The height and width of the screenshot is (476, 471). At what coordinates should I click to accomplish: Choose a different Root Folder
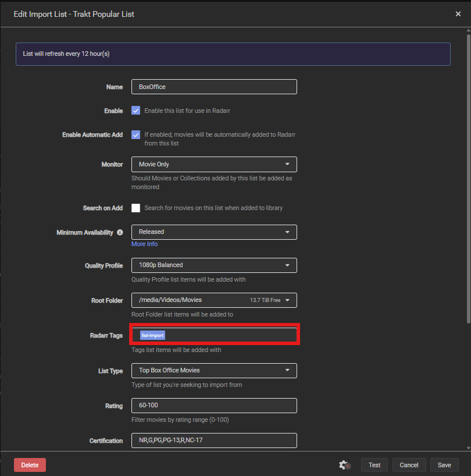[214, 300]
